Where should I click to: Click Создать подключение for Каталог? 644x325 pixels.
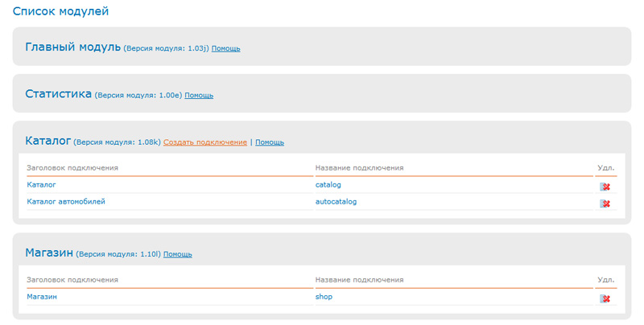pos(205,142)
